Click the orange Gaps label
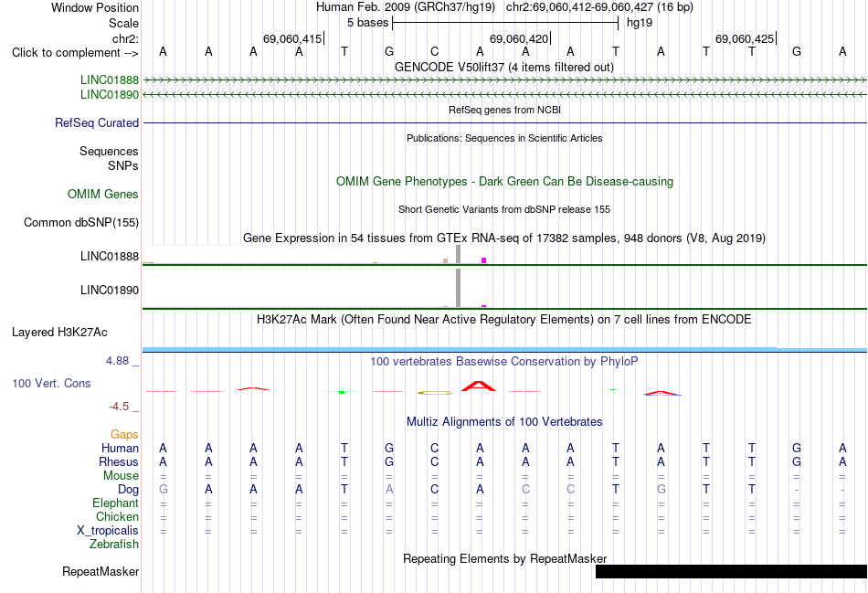The width and height of the screenshot is (868, 593). [124, 435]
